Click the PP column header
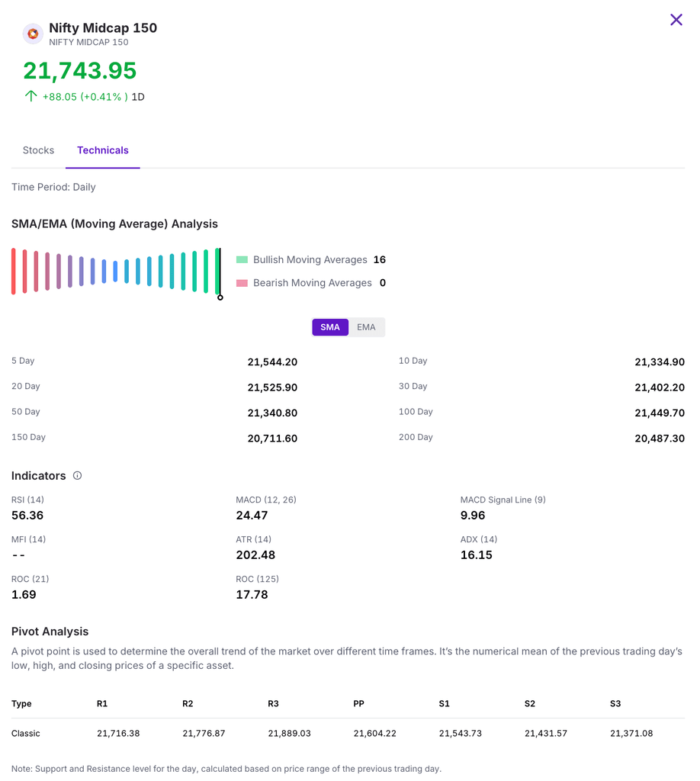 (359, 703)
